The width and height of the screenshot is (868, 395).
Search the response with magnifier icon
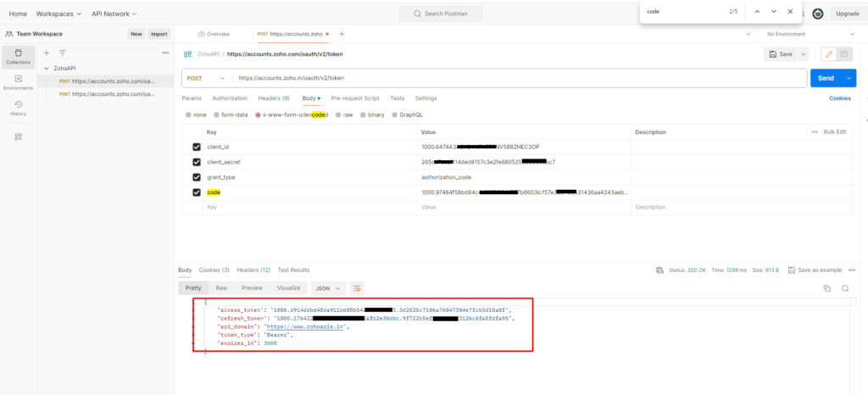click(845, 288)
